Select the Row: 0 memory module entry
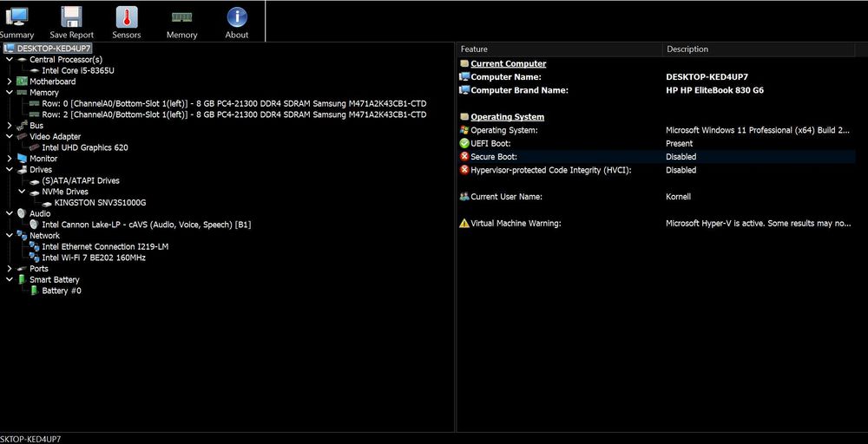Image resolution: width=868 pixels, height=444 pixels. [x=234, y=103]
